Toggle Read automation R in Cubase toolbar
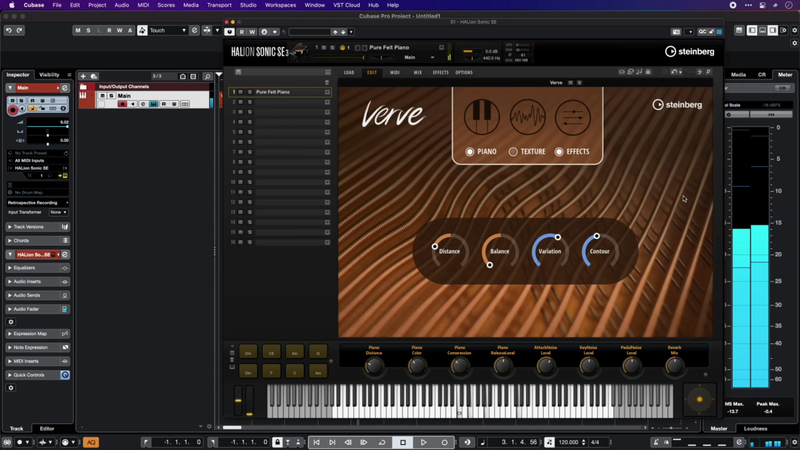 [109, 31]
